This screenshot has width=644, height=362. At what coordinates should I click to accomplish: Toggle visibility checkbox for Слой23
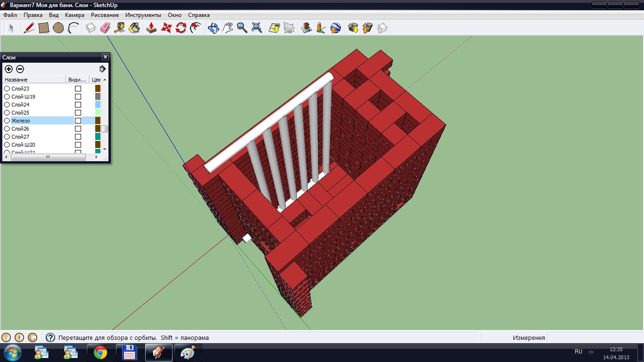click(x=78, y=89)
